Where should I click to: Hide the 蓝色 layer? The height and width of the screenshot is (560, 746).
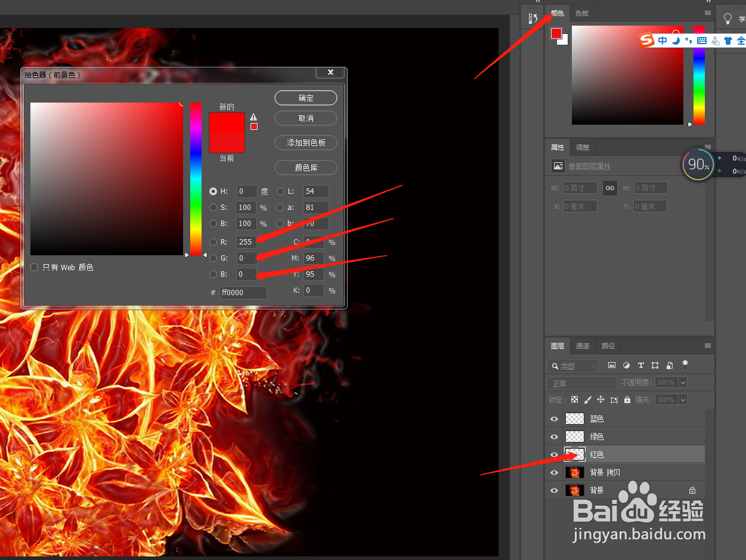[554, 419]
